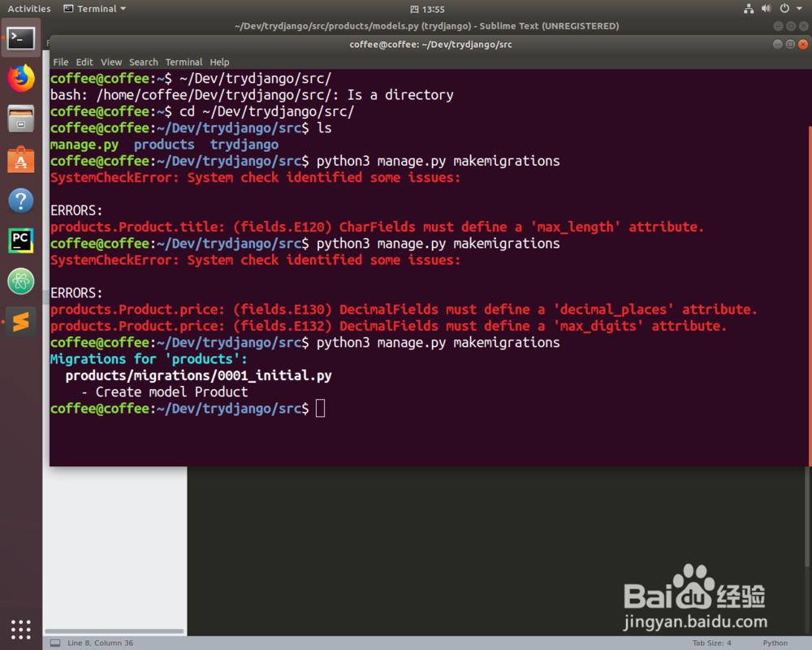Screen dimensions: 812x650
Task: Click the fields.E132 max_digits error line
Action: click(388, 326)
